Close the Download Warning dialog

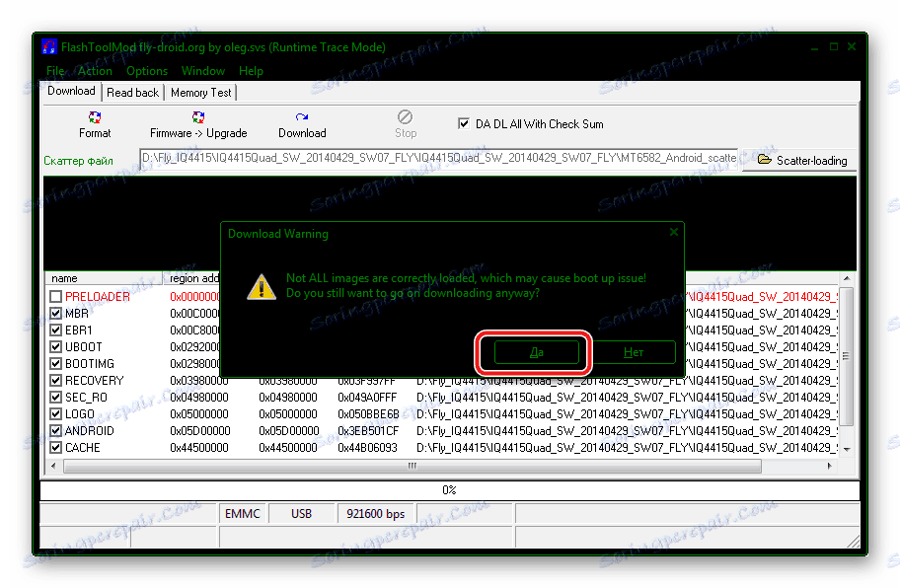click(x=674, y=232)
